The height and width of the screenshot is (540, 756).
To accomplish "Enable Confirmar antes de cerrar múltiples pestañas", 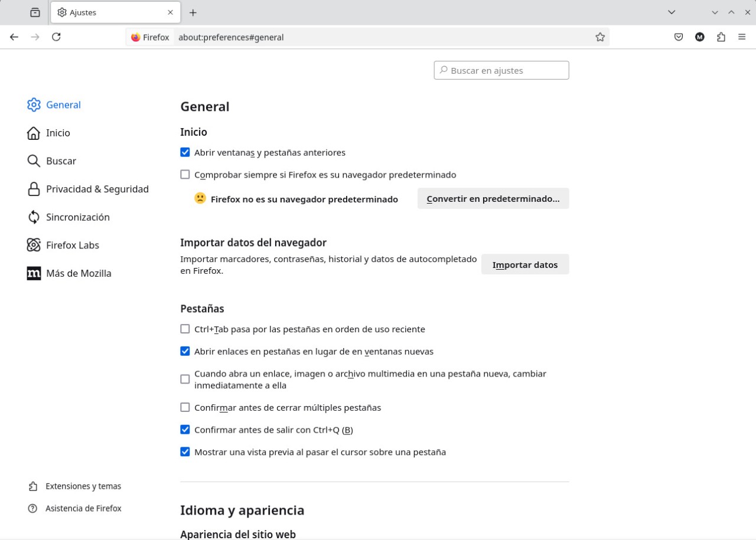I will [185, 407].
